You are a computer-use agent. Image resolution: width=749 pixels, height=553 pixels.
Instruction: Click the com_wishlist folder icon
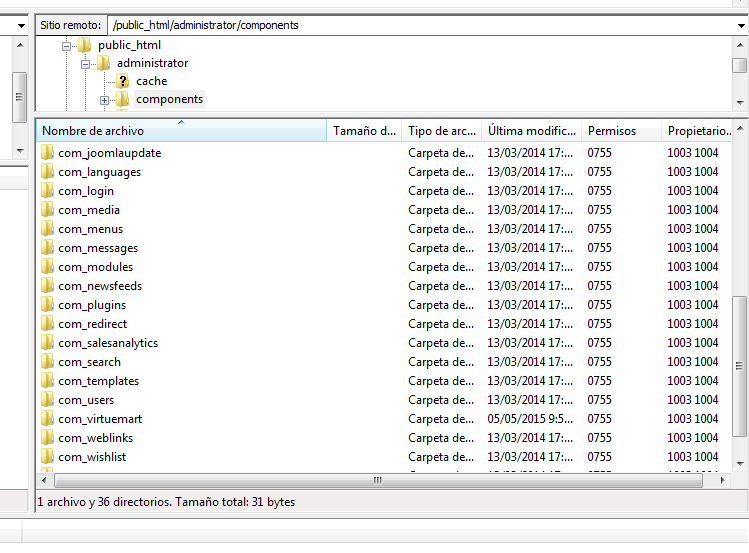47,457
